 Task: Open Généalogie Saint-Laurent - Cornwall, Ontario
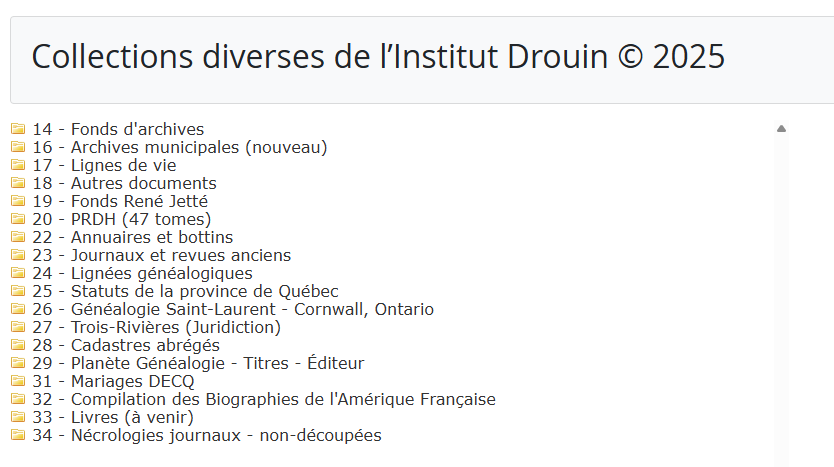pos(233,309)
